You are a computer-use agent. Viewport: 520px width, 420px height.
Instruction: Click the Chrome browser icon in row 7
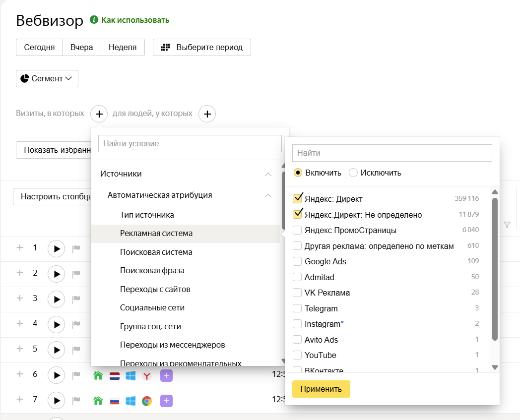(x=147, y=401)
